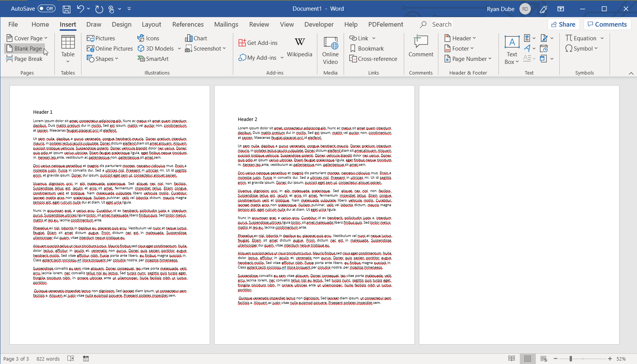Click the 822 words count in status bar
Image resolution: width=637 pixels, height=364 pixels.
coord(48,359)
